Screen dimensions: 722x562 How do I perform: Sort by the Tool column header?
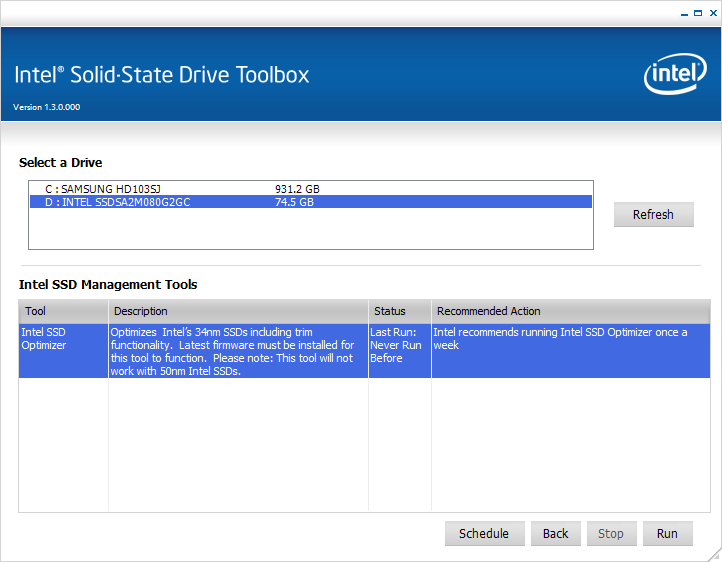64,312
